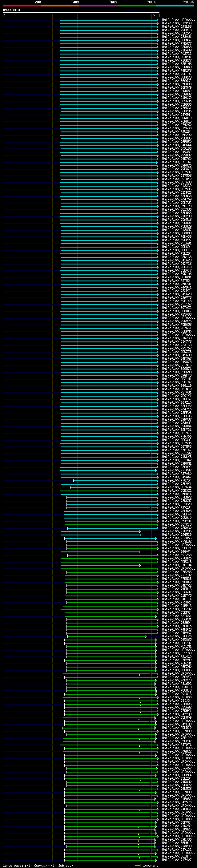The height and width of the screenshot is (868, 197).
Task: Open hit UniRef100_C7YPS9
Action: tap(177, 23)
